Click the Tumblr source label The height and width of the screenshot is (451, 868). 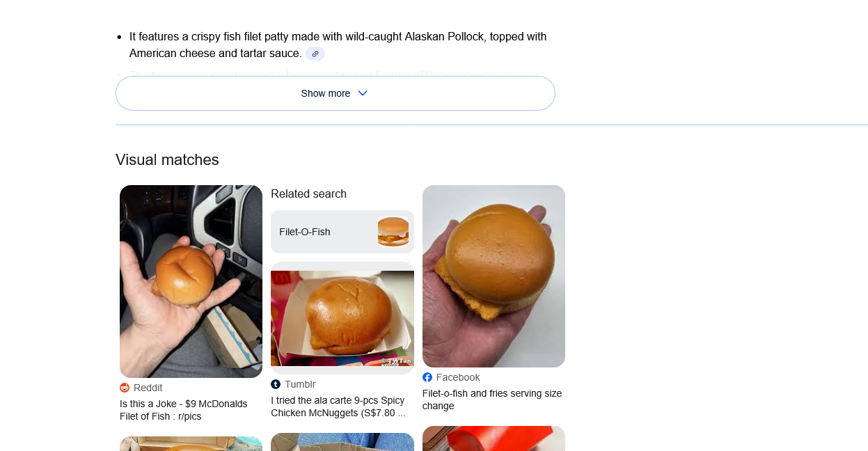coord(300,384)
